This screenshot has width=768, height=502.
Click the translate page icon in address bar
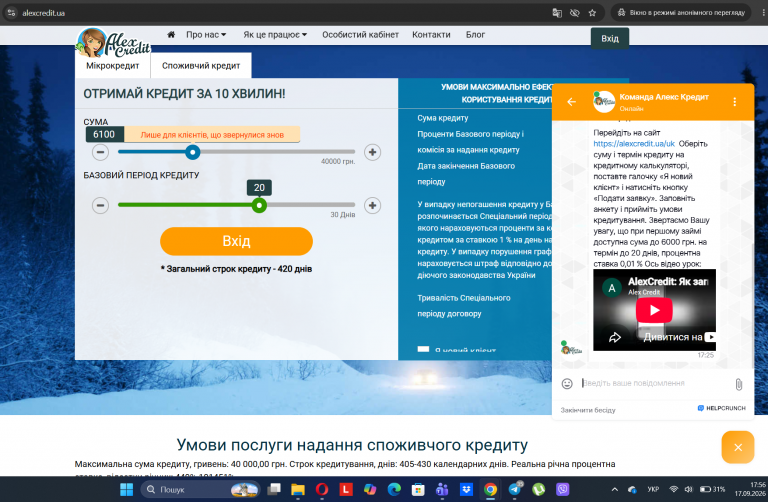click(x=557, y=13)
